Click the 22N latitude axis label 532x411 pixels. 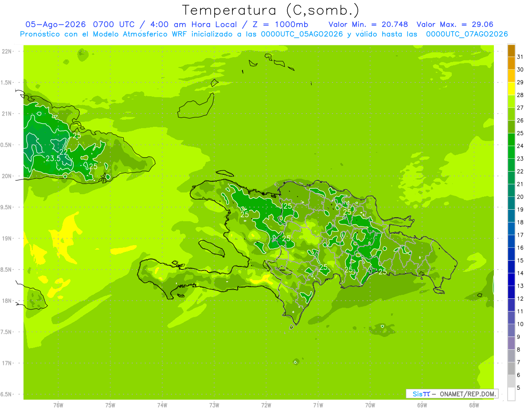point(7,51)
